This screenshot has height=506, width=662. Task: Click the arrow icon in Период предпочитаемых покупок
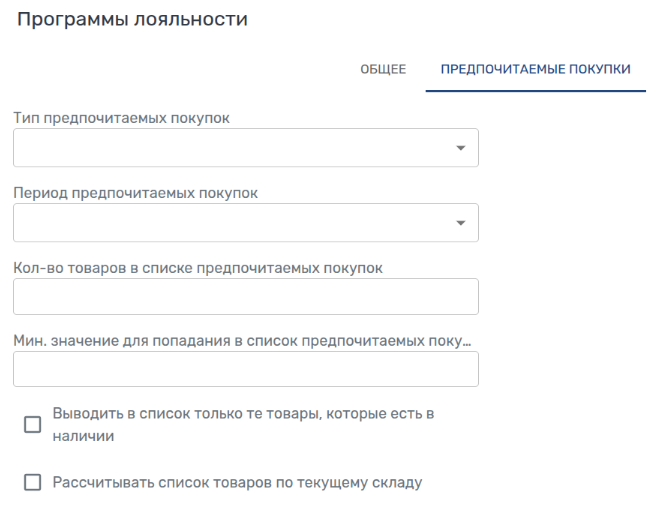pyautogui.click(x=461, y=223)
